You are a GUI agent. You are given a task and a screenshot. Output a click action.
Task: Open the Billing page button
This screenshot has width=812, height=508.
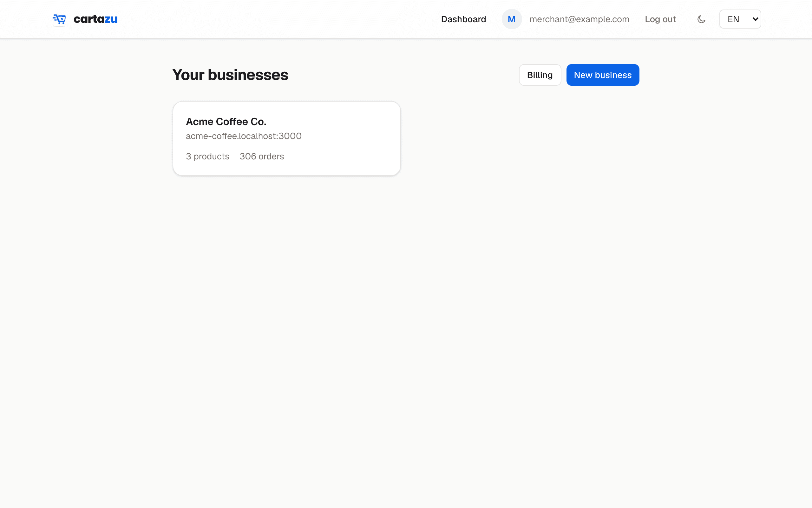[x=540, y=75]
